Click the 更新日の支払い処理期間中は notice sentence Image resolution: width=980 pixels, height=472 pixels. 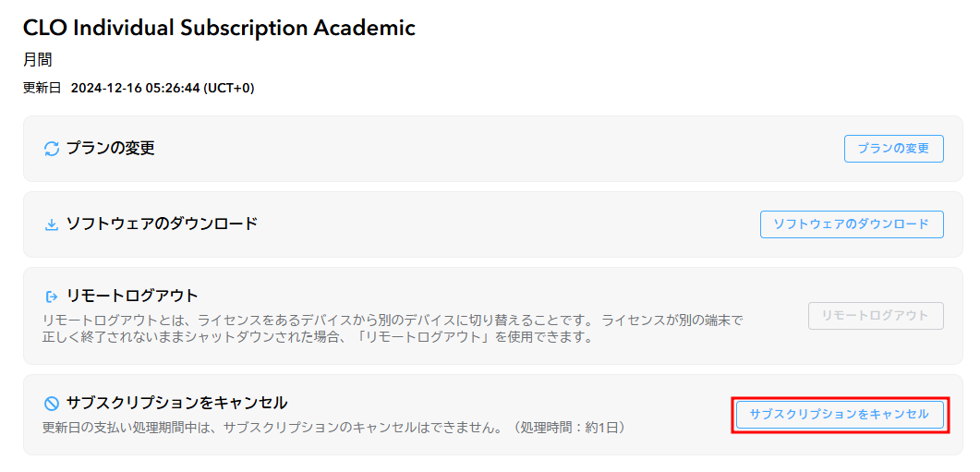pos(271,429)
